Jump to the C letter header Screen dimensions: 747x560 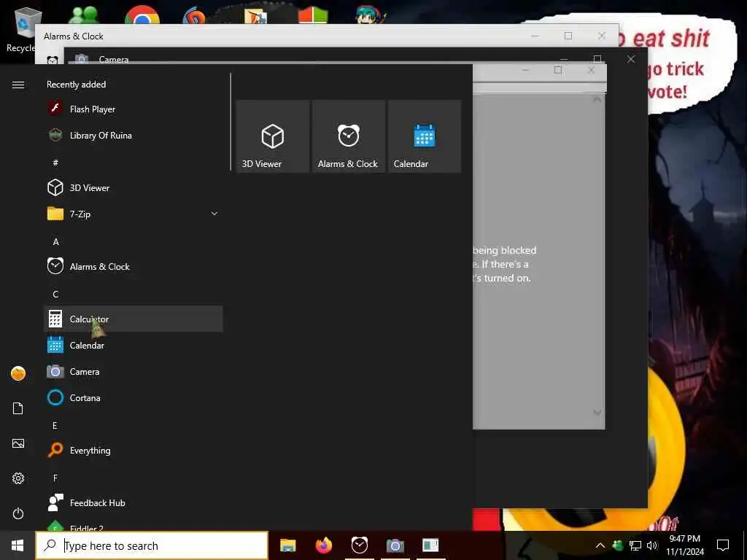[55, 295]
